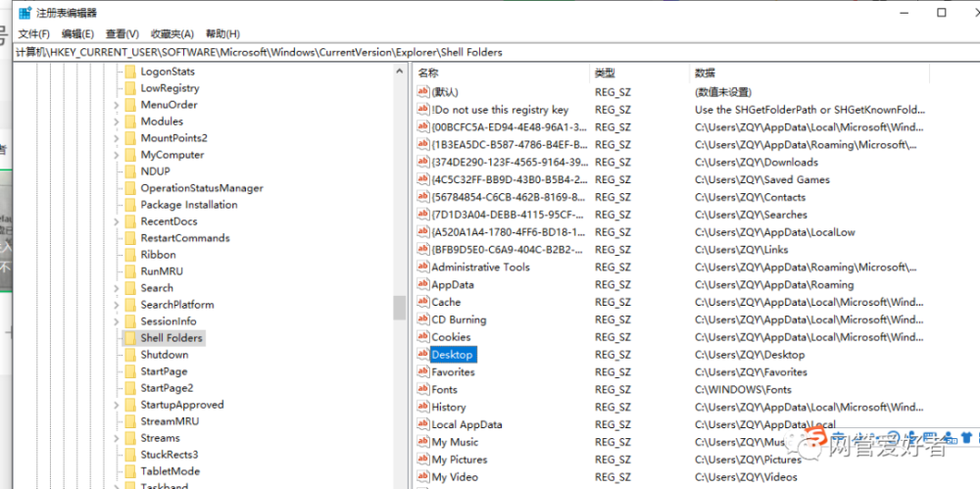
Task: Click the string icon of My Pictures value
Action: point(423,460)
